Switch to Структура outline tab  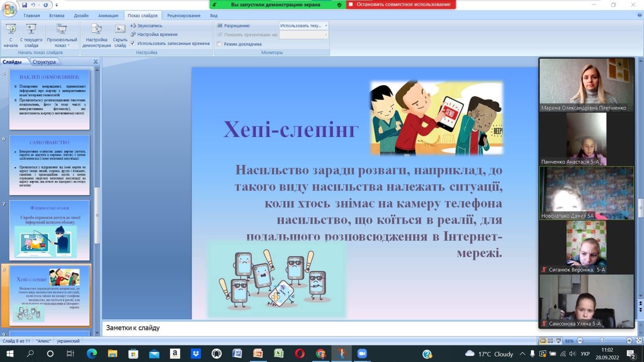pyautogui.click(x=44, y=62)
